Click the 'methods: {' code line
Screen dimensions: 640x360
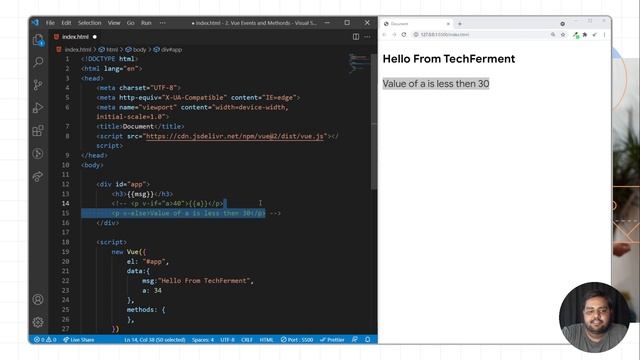tap(146, 309)
